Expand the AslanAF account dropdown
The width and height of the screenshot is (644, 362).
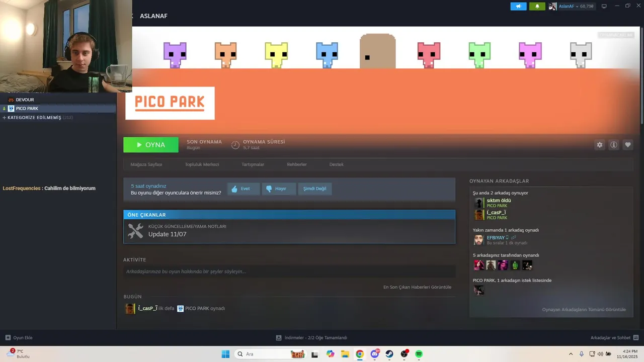[576, 7]
